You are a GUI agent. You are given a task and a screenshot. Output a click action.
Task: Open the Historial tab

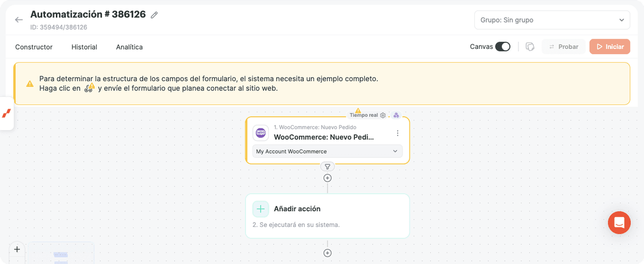[x=84, y=47]
